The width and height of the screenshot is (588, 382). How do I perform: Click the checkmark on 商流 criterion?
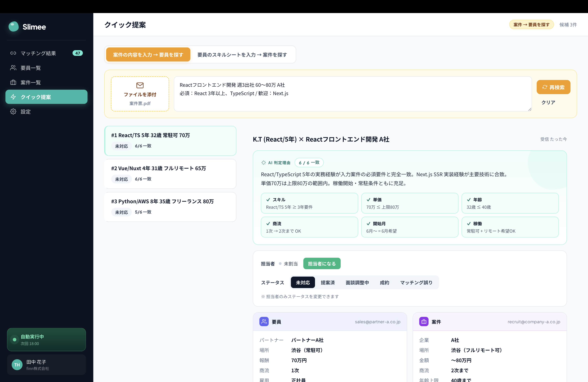pos(268,224)
